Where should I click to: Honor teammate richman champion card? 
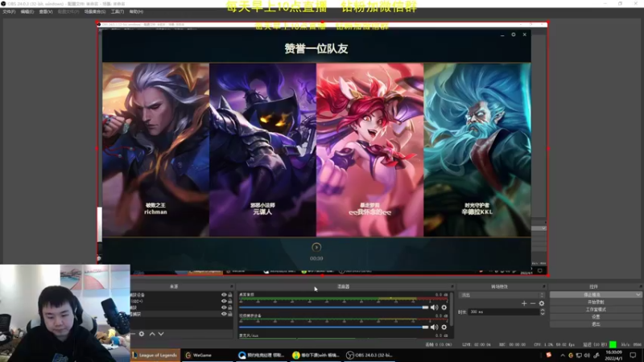coord(155,150)
